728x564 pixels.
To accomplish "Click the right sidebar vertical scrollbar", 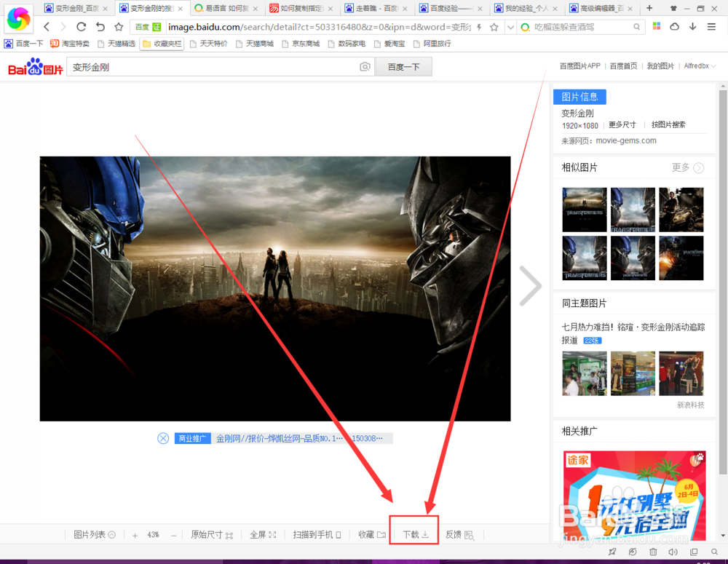I will pyautogui.click(x=723, y=282).
